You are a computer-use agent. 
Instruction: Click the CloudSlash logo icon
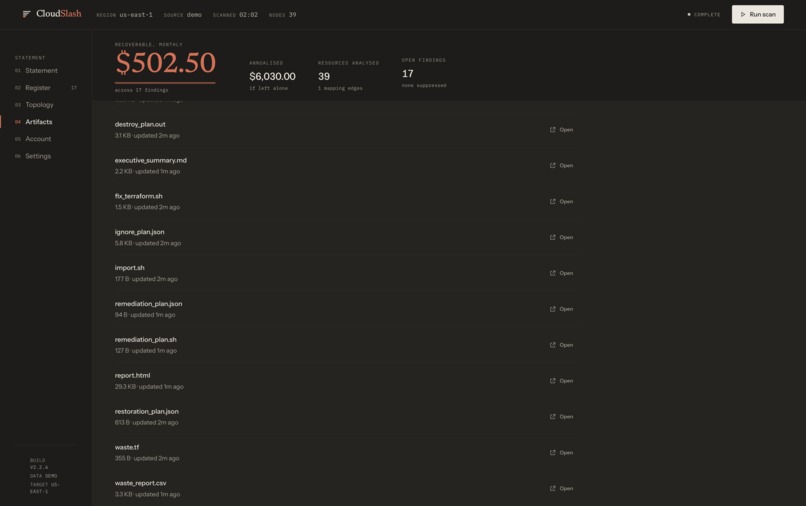pos(27,14)
